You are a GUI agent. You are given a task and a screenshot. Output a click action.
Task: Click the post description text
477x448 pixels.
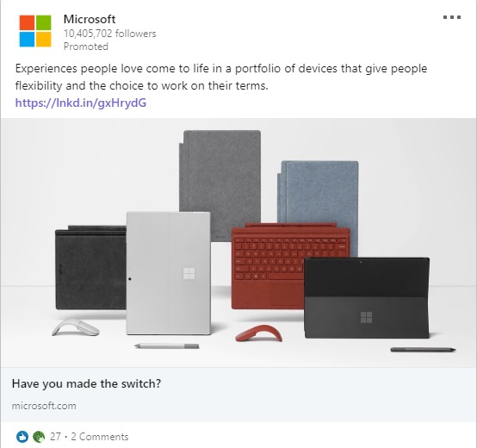221,77
